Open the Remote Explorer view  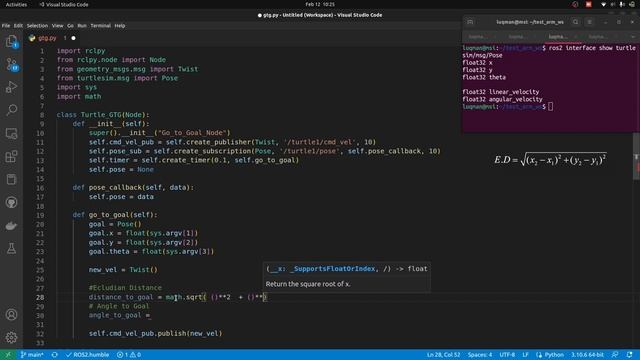tap(11, 133)
